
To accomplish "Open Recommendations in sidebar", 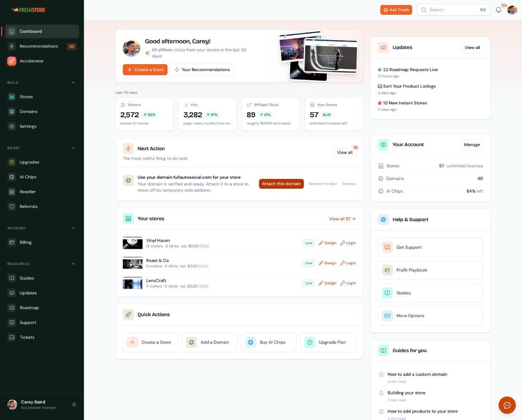I will 42,46.
